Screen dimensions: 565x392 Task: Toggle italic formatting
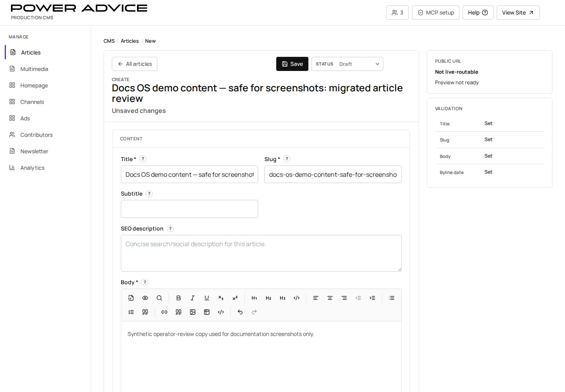[x=193, y=298]
